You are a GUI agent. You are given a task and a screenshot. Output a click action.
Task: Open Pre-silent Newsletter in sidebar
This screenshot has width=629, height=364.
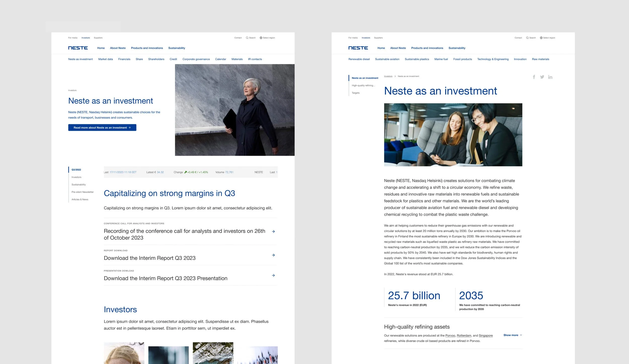pyautogui.click(x=83, y=192)
